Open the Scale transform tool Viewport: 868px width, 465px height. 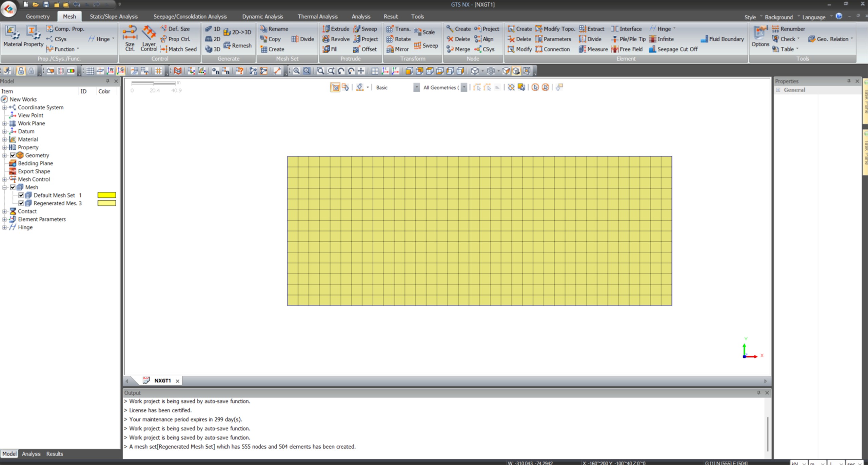(425, 32)
